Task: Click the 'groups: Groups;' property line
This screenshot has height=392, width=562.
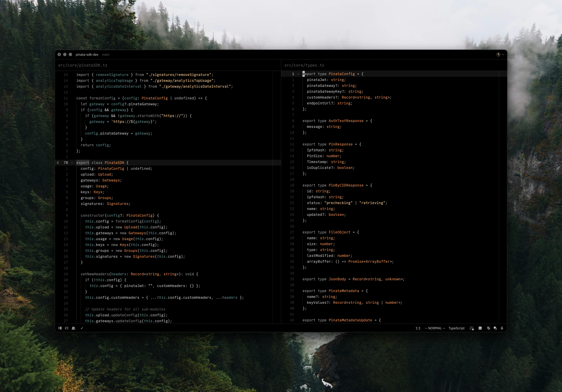Action: 97,198
